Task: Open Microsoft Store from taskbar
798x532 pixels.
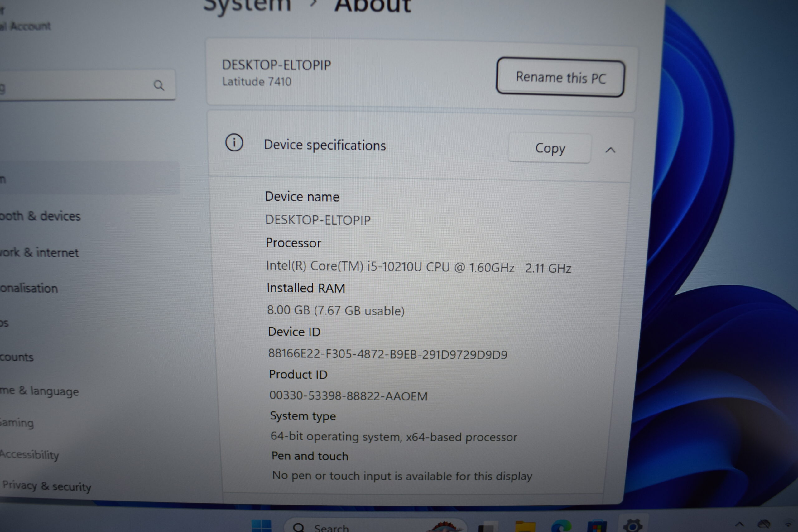Action: click(597, 526)
